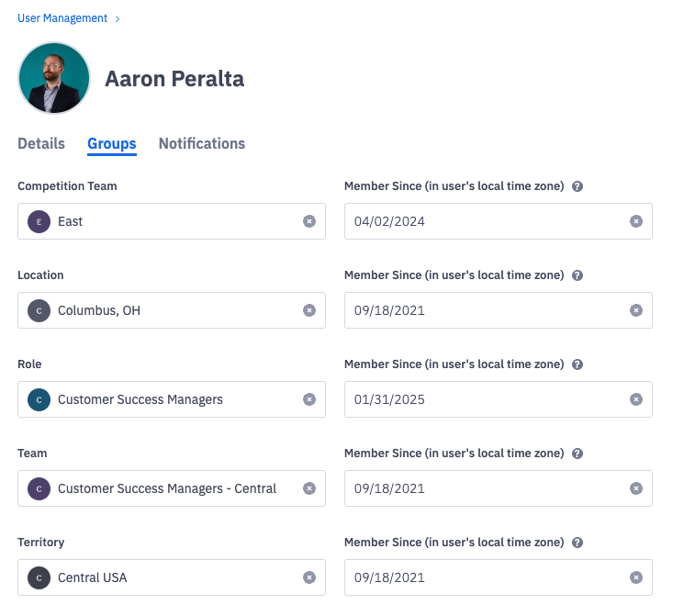Switch to the Details tab
The image size is (684, 616).
(41, 143)
